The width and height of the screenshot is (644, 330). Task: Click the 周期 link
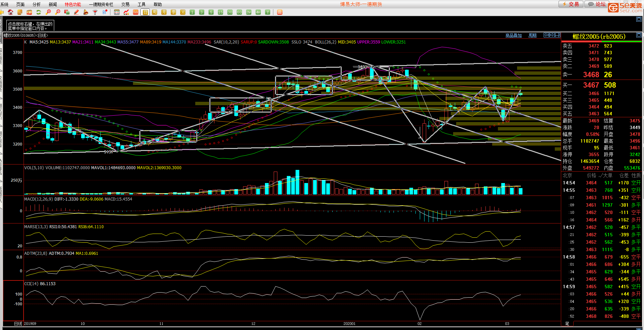coord(533,35)
